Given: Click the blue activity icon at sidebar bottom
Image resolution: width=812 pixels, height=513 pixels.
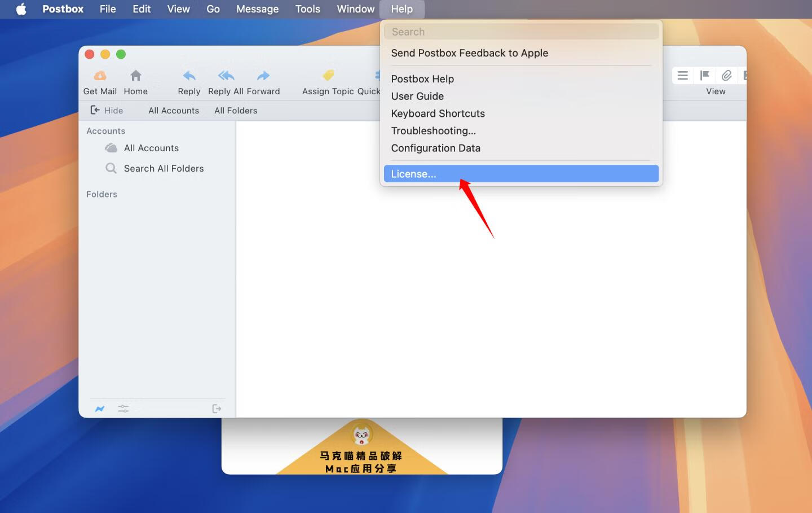Looking at the screenshot, I should pos(100,409).
